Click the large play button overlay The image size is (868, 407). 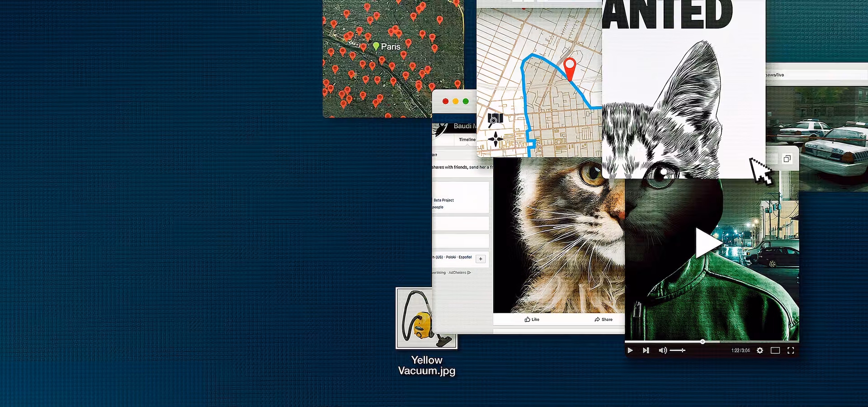707,243
